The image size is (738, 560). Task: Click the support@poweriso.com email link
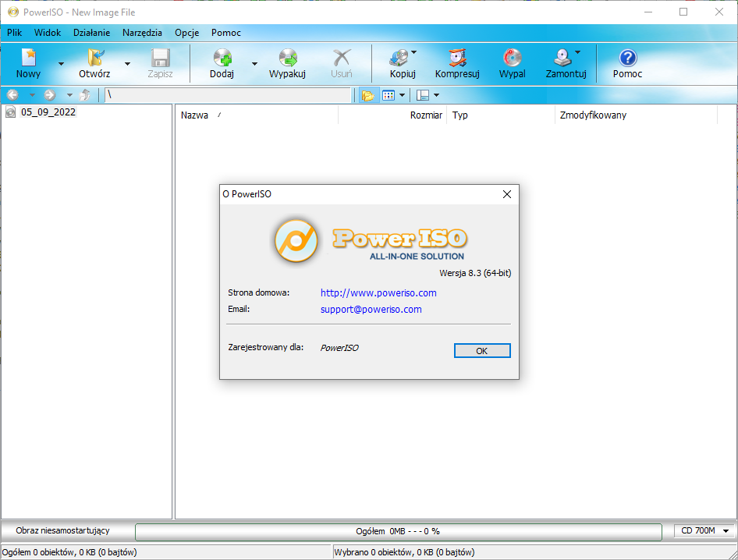click(x=371, y=309)
